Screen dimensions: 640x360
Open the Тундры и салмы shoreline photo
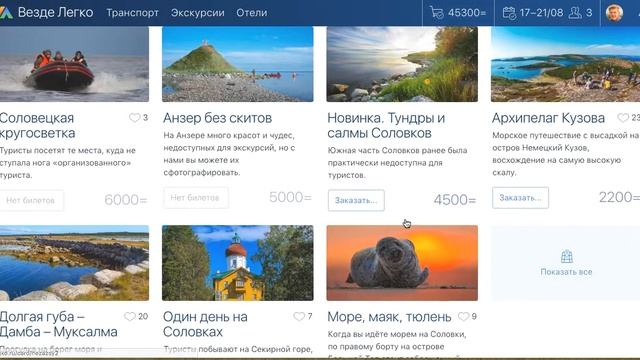click(x=402, y=64)
